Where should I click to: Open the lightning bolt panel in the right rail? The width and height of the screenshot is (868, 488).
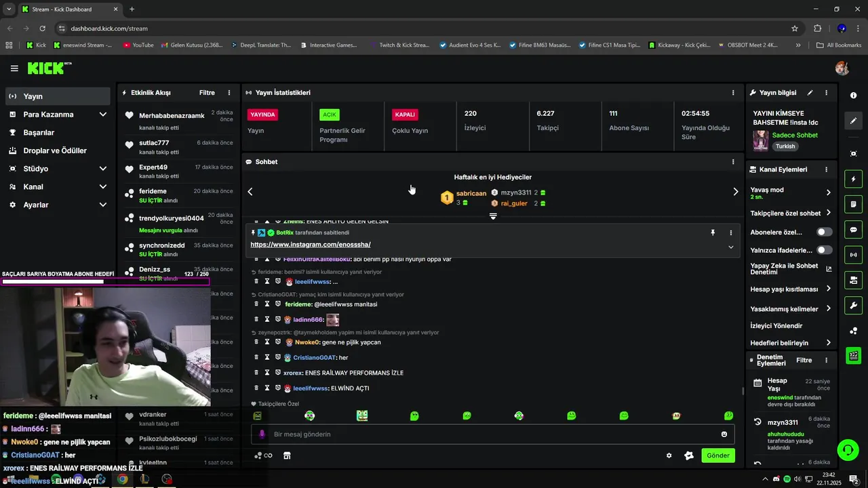[854, 179]
